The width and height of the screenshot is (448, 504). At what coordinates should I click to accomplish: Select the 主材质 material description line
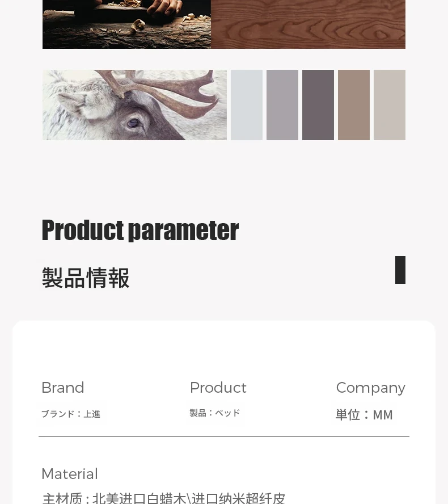coord(164,498)
